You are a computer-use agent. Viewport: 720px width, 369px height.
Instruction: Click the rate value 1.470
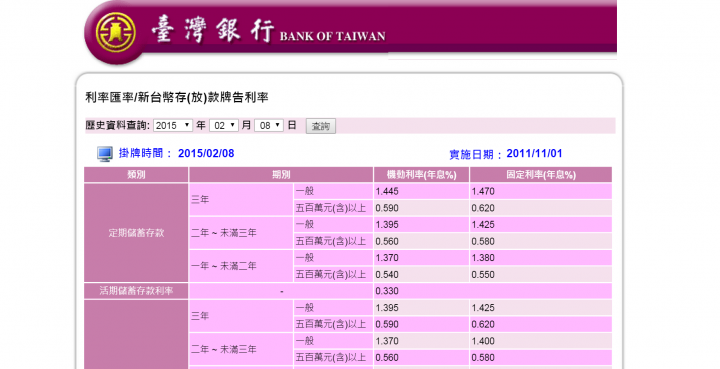tap(483, 191)
